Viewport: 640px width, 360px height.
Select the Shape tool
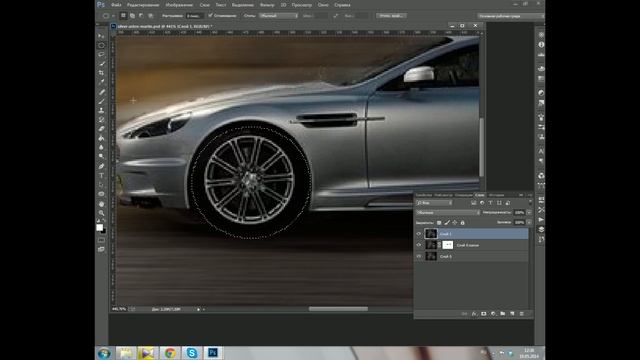click(x=101, y=194)
